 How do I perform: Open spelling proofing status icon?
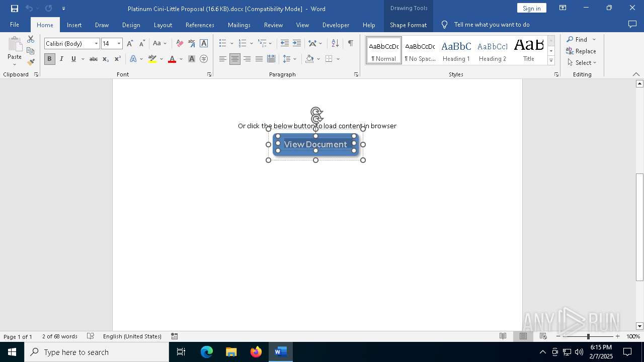click(x=91, y=336)
